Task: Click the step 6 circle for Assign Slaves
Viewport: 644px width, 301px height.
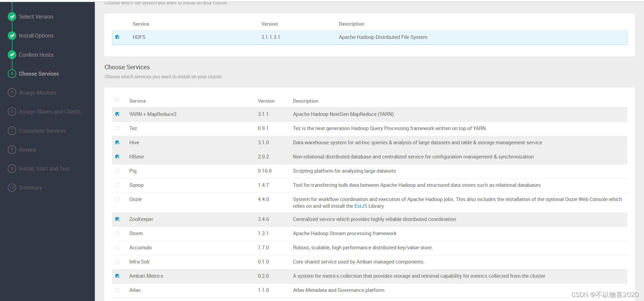Action: click(x=12, y=111)
